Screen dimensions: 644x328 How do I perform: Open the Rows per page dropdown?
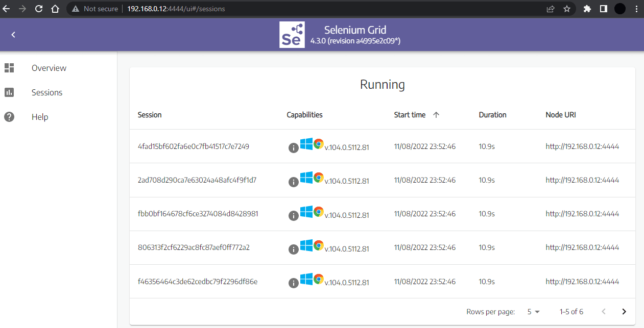[x=533, y=312]
